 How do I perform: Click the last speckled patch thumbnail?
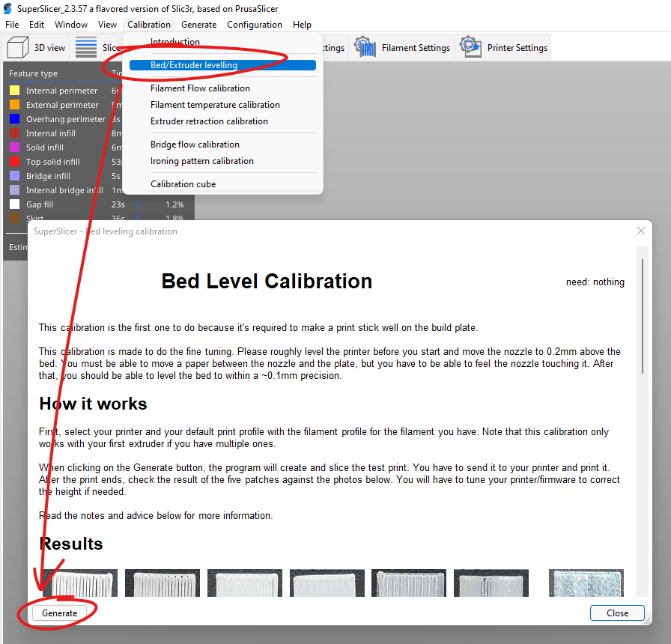click(x=586, y=583)
